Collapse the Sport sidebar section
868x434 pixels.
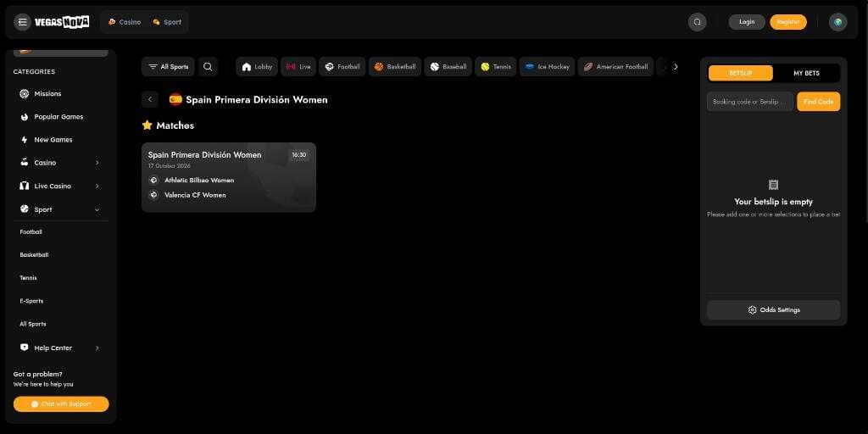click(97, 210)
